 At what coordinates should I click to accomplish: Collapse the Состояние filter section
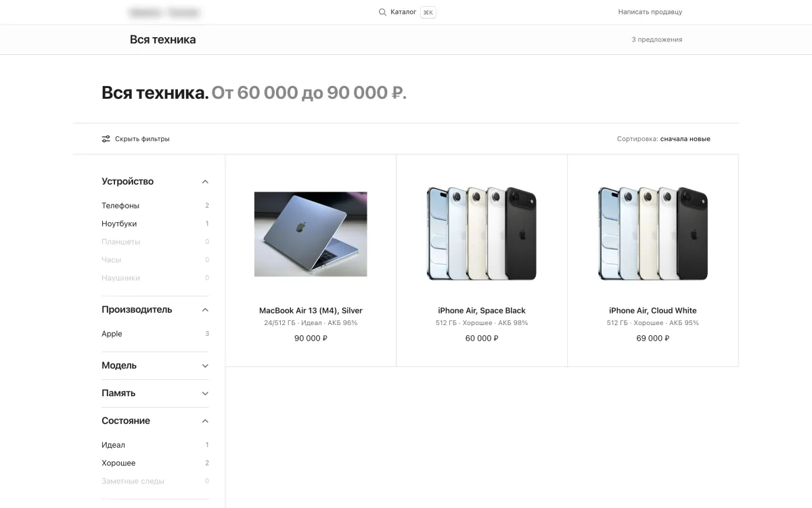click(155, 421)
